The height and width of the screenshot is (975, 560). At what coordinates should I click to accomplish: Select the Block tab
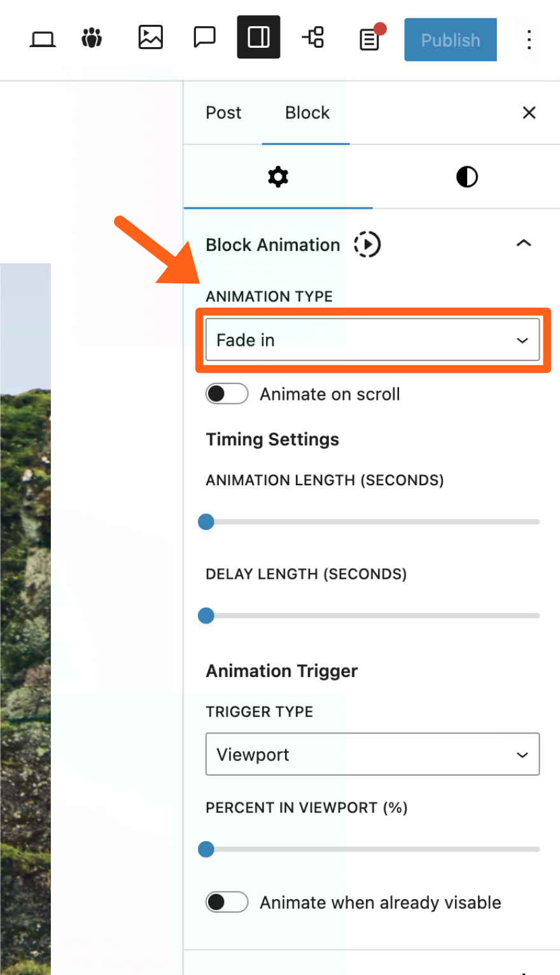pos(307,113)
